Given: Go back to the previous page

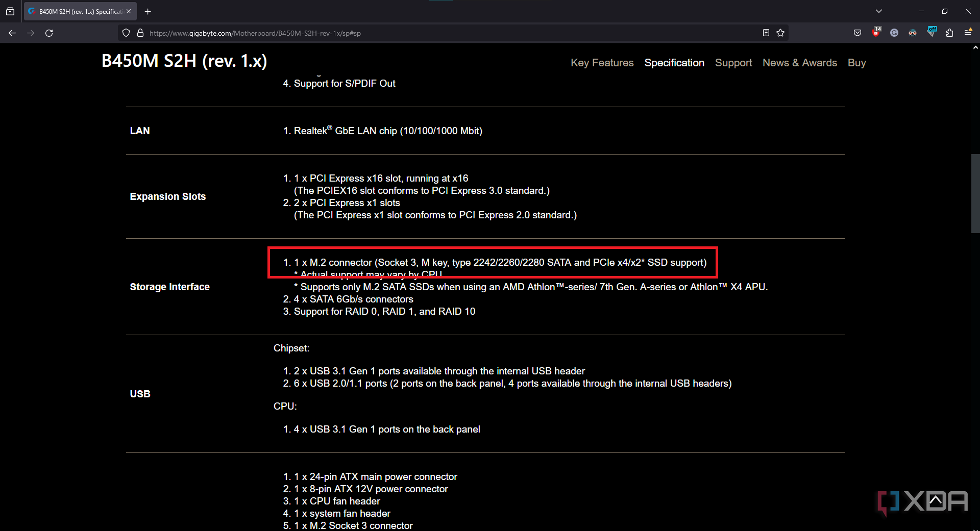Looking at the screenshot, I should 12,33.
